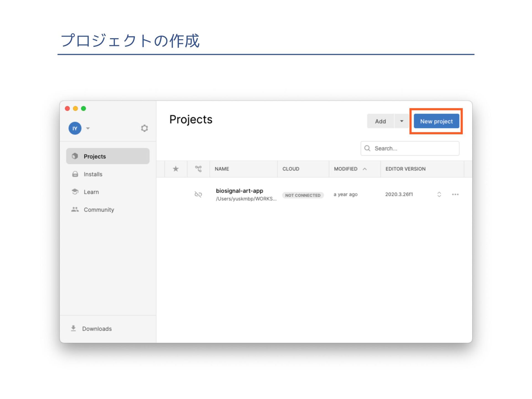Expand the account dropdown arrow
Viewport: 532px width, 399px height.
[x=88, y=128]
